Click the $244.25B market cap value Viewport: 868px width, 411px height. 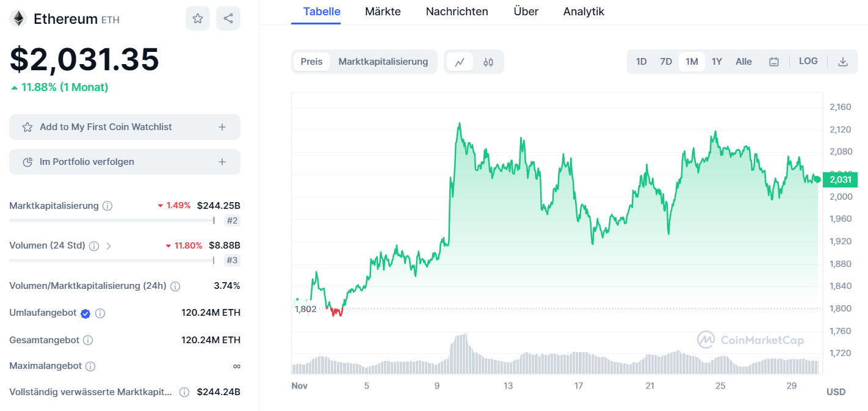coord(219,206)
